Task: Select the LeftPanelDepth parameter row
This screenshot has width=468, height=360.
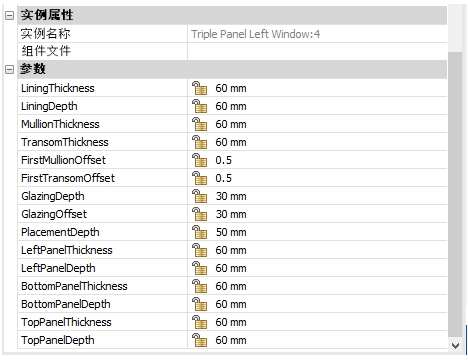Action: 232,268
